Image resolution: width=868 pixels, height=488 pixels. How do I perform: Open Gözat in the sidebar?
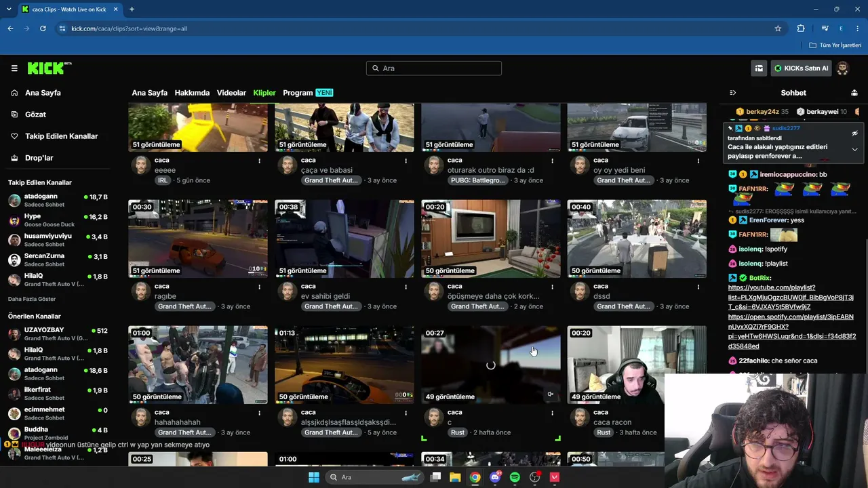(35, 115)
